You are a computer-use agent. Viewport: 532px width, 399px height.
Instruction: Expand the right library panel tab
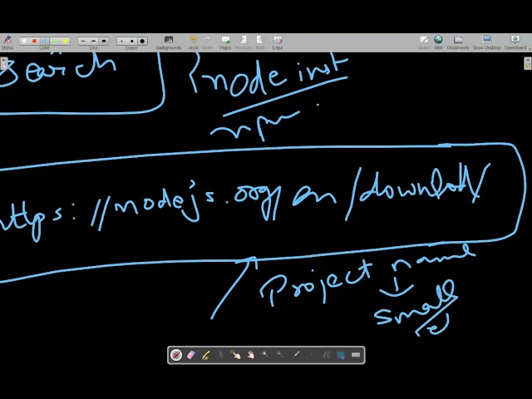pos(528,63)
